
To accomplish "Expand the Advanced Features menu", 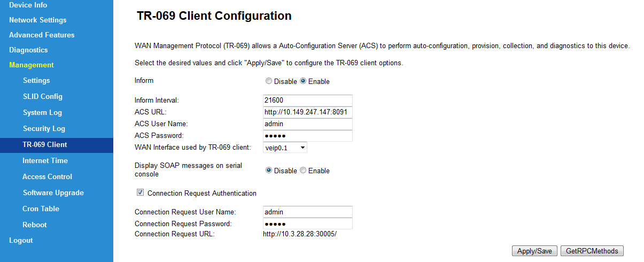I will [x=42, y=35].
